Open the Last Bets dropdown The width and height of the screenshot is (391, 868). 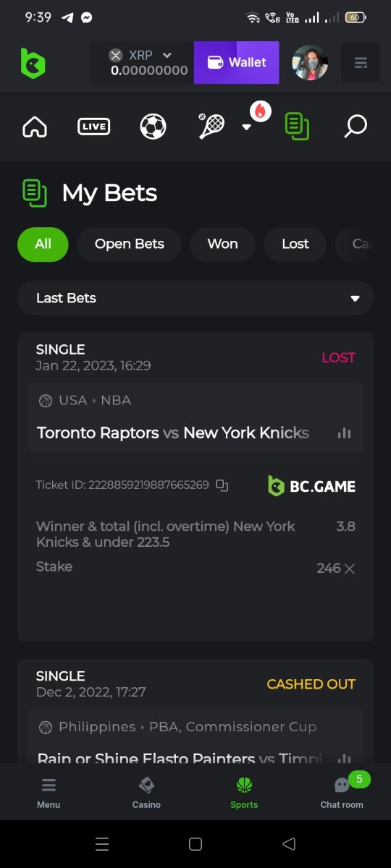point(195,298)
